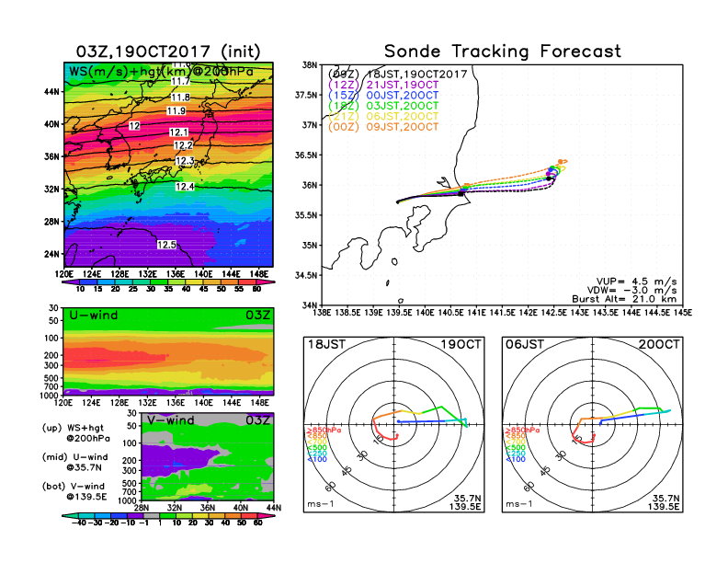Screen dimensions: 728x563
Task: Click the '18JST' hodograph label
Action: (326, 344)
